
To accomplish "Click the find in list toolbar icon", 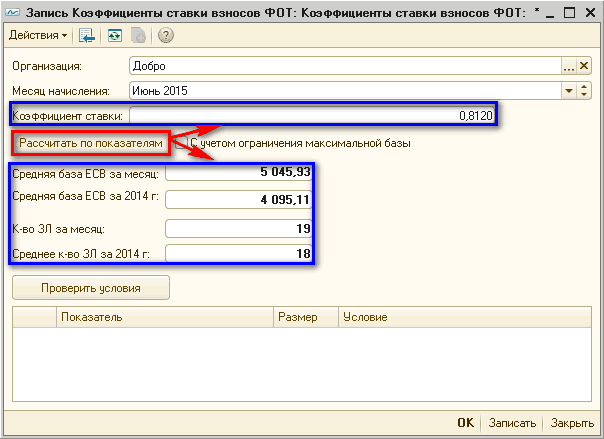I will (87, 35).
